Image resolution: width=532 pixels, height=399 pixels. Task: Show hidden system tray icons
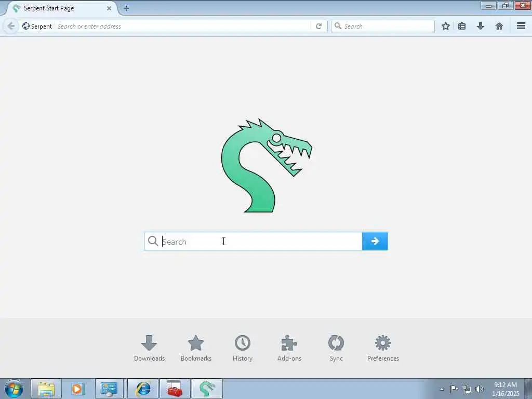coord(442,389)
